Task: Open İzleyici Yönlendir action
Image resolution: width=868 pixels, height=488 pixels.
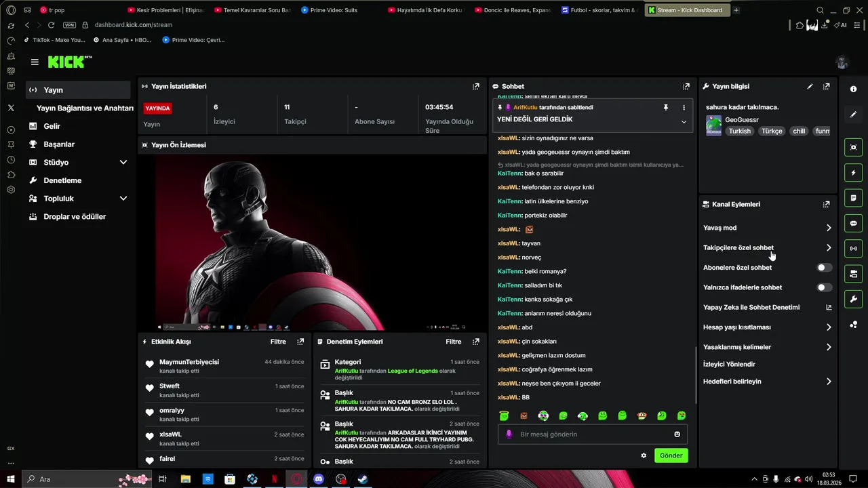Action: click(729, 364)
